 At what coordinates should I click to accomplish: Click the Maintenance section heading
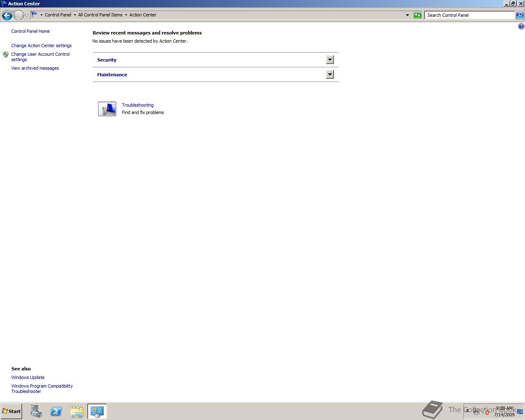tap(112, 75)
